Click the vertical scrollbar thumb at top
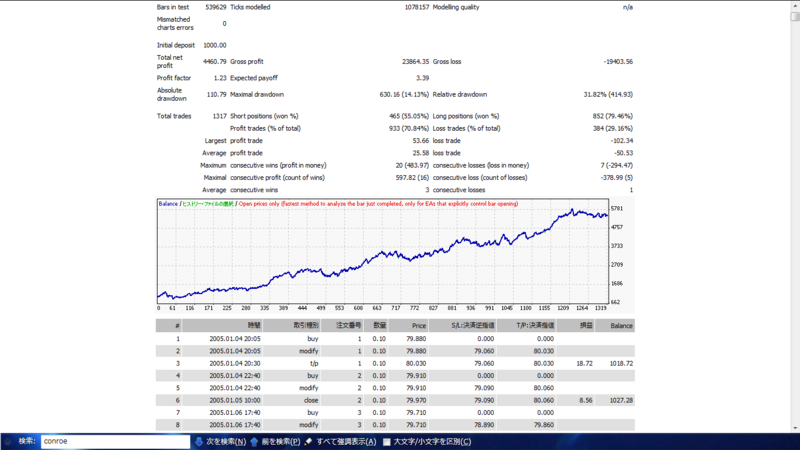This screenshot has height=450, width=800. (795, 16)
